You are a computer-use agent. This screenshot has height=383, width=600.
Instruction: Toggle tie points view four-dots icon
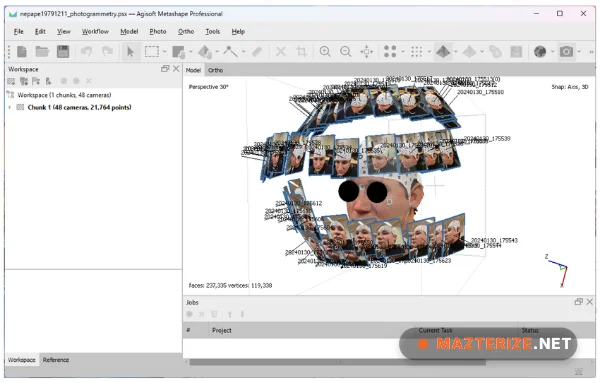pyautogui.click(x=390, y=51)
